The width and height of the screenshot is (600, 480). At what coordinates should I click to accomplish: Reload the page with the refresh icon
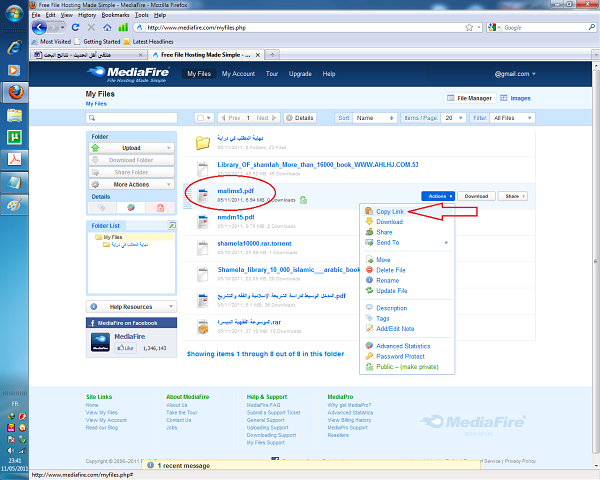point(75,27)
